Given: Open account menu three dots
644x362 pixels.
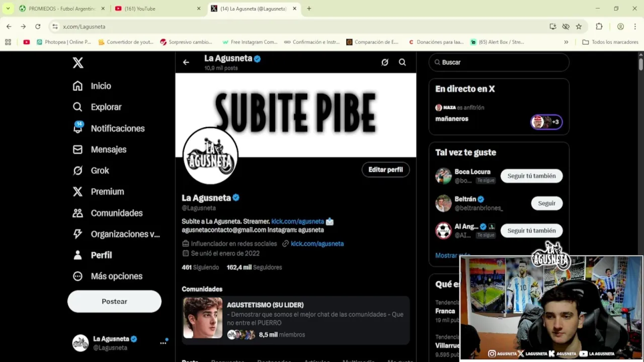Looking at the screenshot, I should [x=163, y=343].
